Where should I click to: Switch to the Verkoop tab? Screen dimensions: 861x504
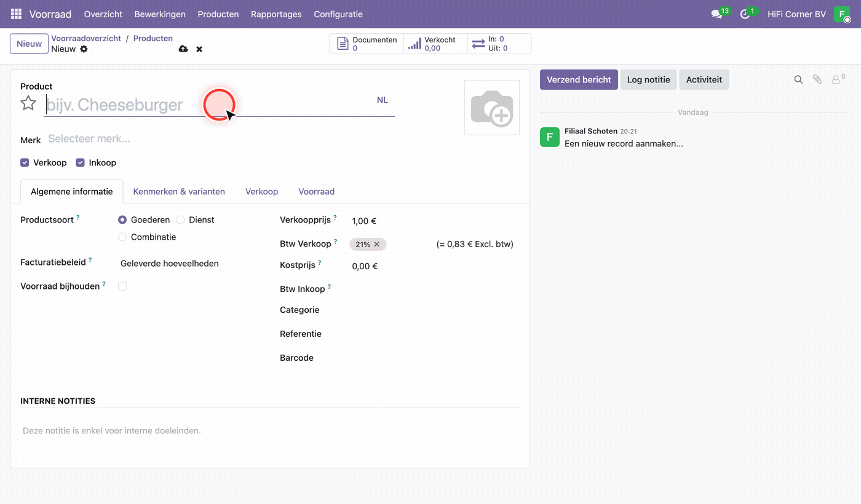261,192
